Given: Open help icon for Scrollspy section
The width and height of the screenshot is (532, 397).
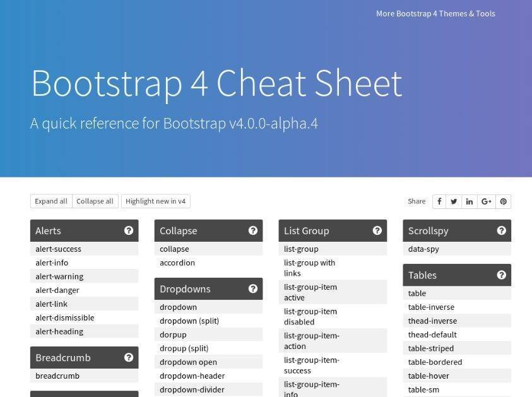Looking at the screenshot, I should point(502,231).
